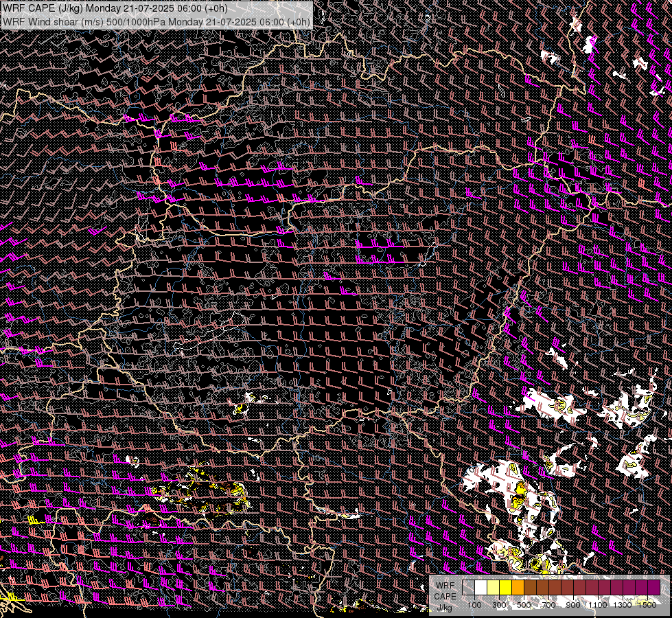Click the bright yellow swatch in the CAPE legend
The image size is (672, 618).
[x=506, y=587]
